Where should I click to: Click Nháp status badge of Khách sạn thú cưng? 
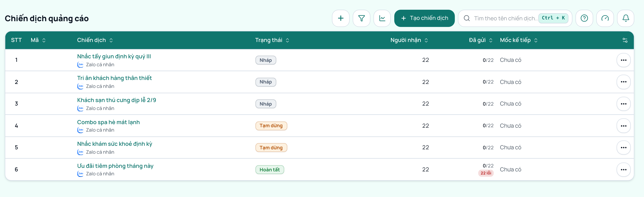click(x=265, y=104)
